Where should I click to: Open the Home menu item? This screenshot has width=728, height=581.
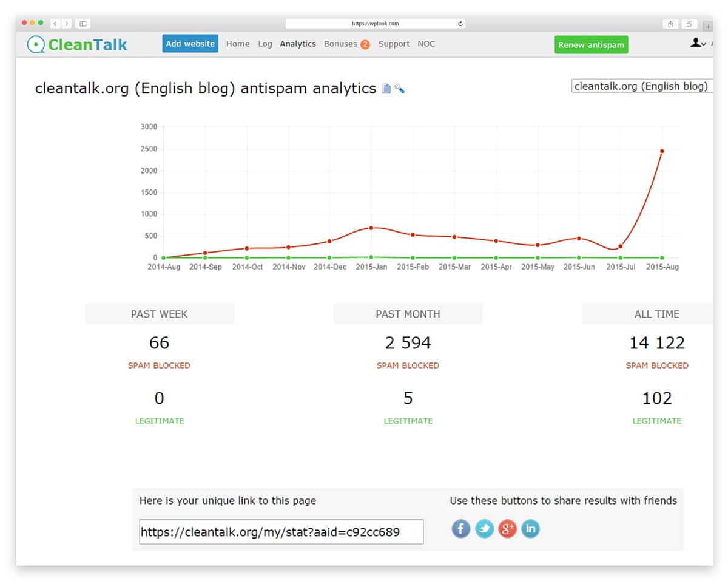pyautogui.click(x=238, y=44)
